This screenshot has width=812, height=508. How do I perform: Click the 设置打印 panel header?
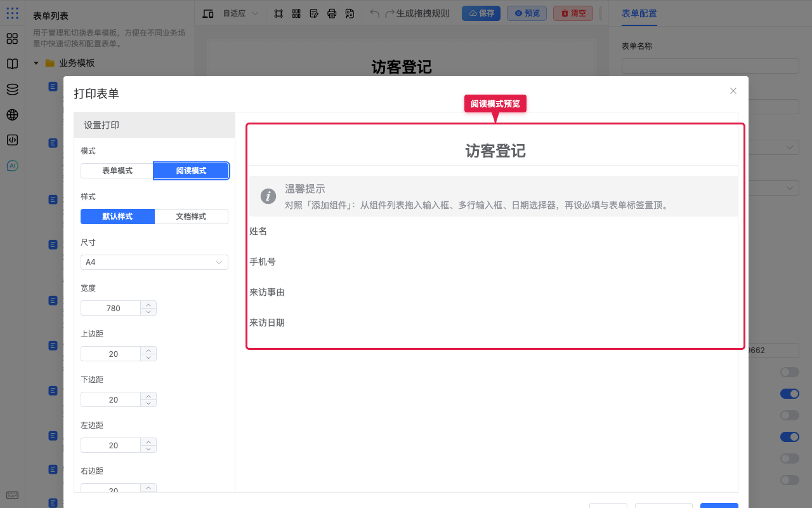pyautogui.click(x=154, y=125)
